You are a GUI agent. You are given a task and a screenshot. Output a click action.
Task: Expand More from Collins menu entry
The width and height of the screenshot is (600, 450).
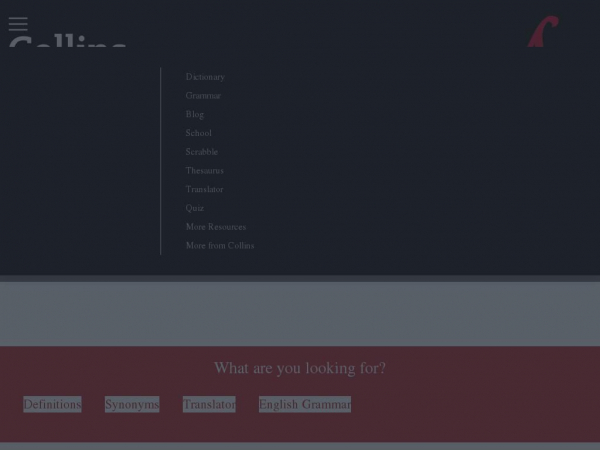pyautogui.click(x=219, y=246)
